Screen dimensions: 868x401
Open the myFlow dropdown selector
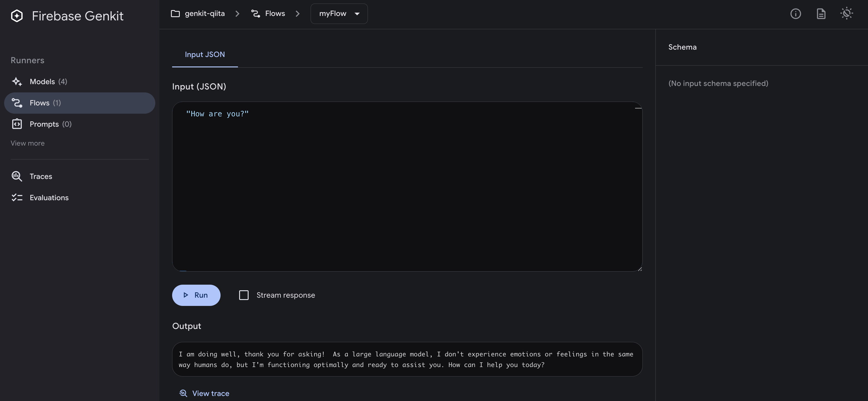(x=339, y=14)
